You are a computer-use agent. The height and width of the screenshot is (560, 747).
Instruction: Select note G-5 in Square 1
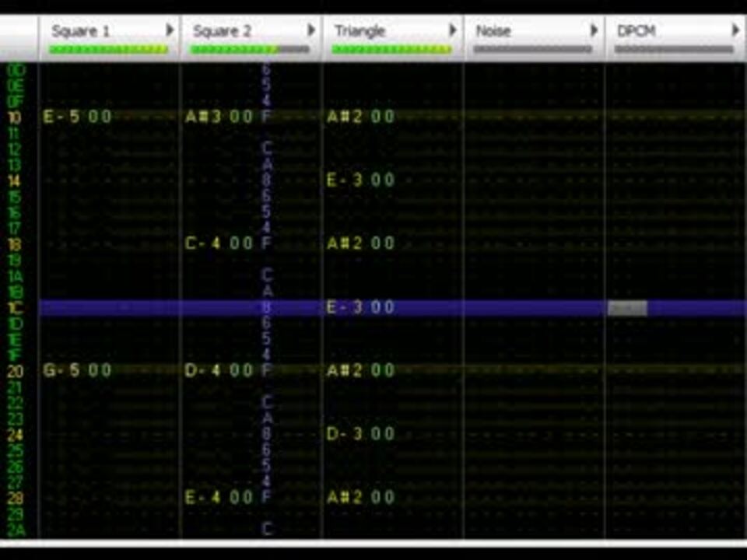click(61, 370)
